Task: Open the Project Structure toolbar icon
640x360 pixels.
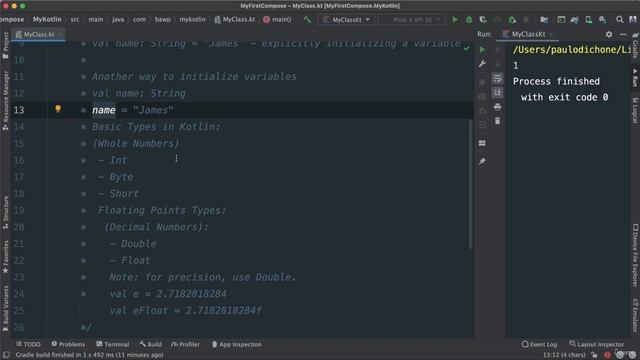Action: coord(544,19)
